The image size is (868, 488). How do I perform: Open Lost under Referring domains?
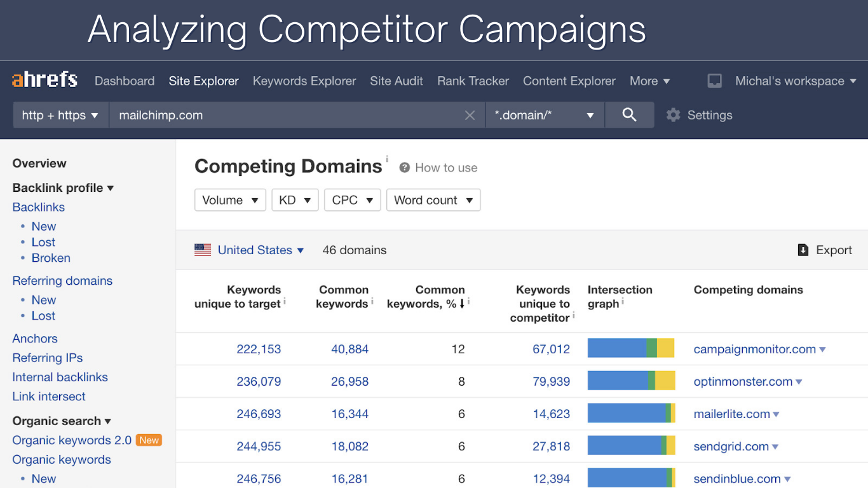(x=43, y=316)
